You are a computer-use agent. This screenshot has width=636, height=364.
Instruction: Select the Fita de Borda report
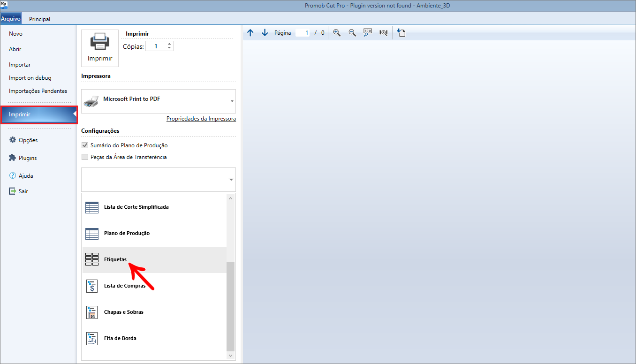pyautogui.click(x=154, y=339)
